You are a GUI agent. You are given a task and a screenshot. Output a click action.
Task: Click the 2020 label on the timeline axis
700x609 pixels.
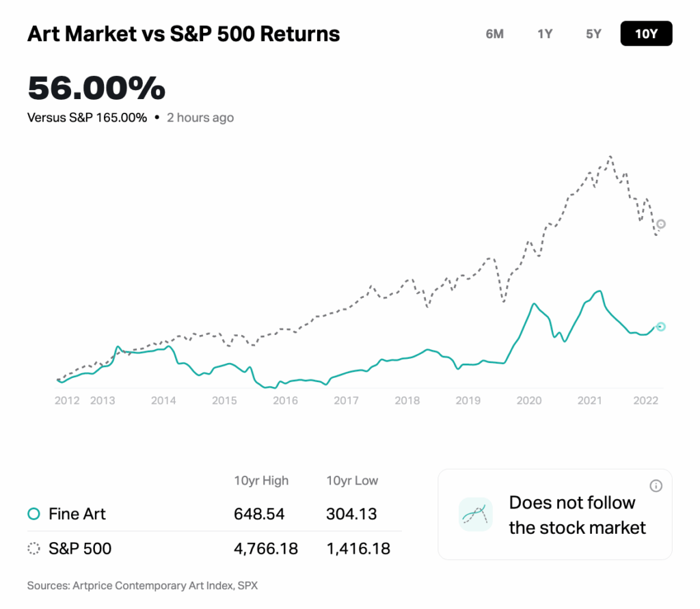pos(528,401)
